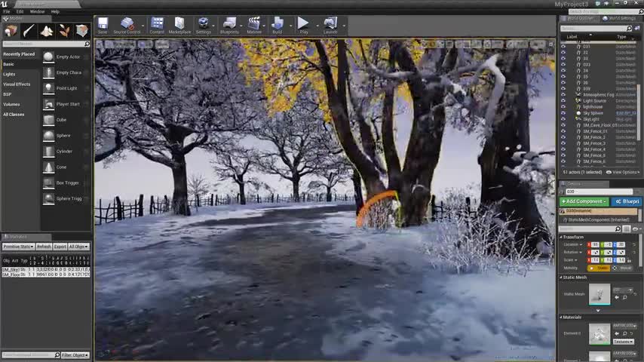The image size is (644, 362).
Task: Click the Cone primitive icon
Action: tap(48, 167)
